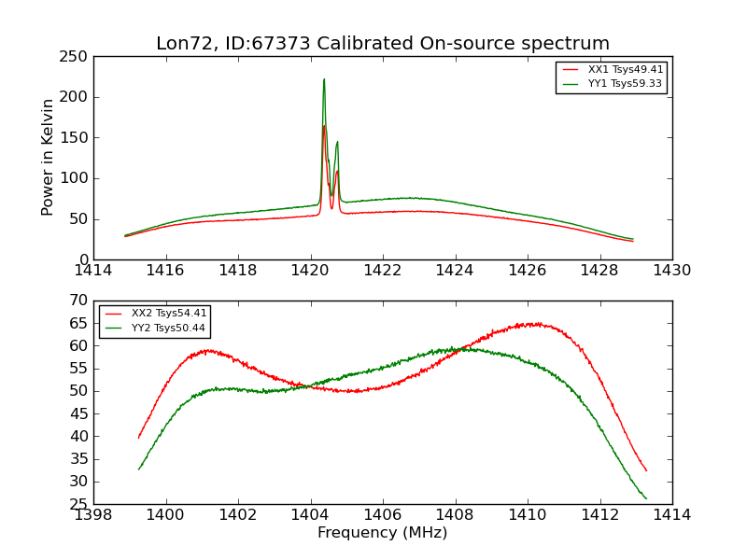Image resolution: width=747 pixels, height=560 pixels.
Task: Click the Power in Kelvin axis label
Action: (47, 158)
